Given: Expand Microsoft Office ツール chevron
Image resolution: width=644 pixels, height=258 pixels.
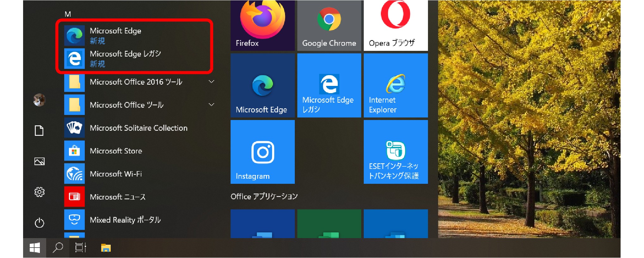Looking at the screenshot, I should [211, 105].
